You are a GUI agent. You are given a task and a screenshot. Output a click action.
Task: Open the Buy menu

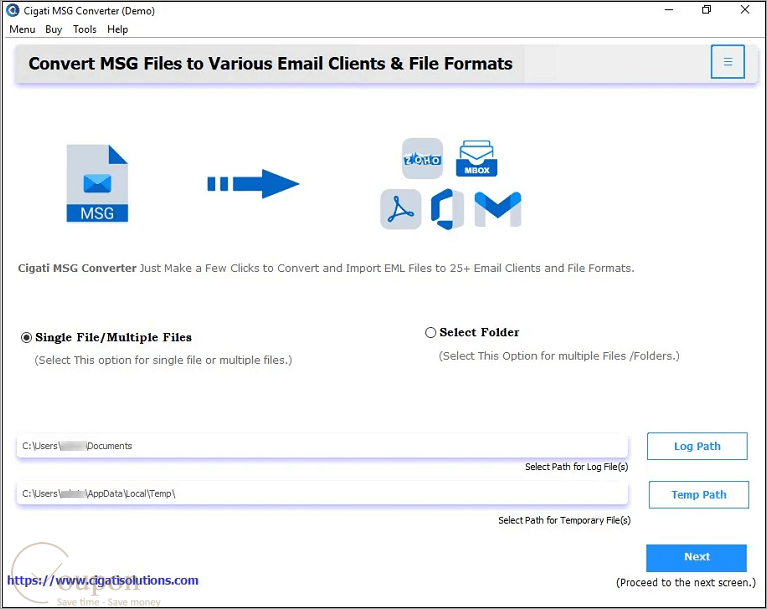point(53,29)
